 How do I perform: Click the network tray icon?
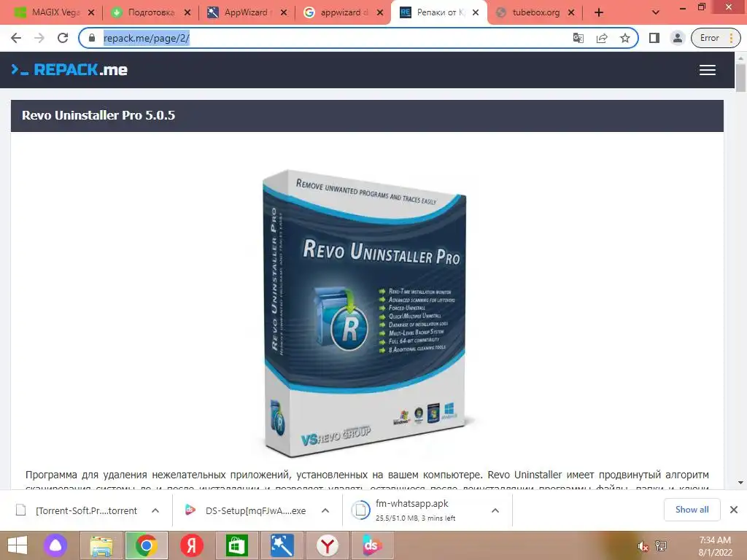pos(661,545)
